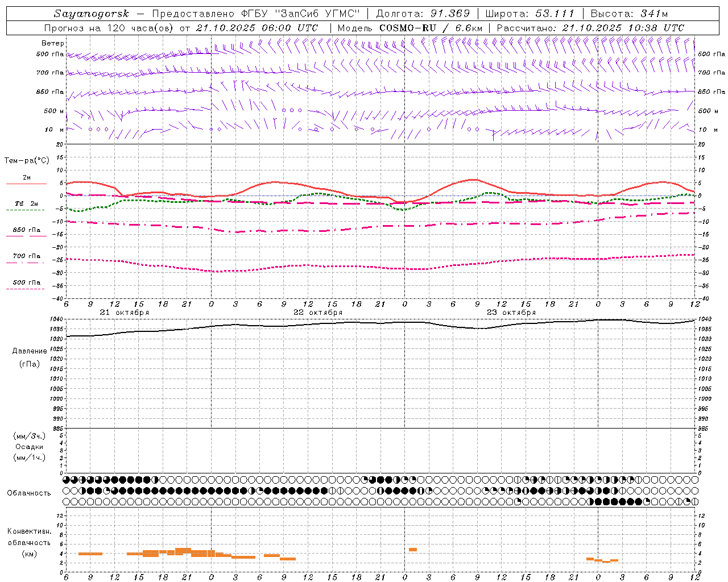
Task: Click the 'Ветер' wind panel label
Action: click(53, 43)
